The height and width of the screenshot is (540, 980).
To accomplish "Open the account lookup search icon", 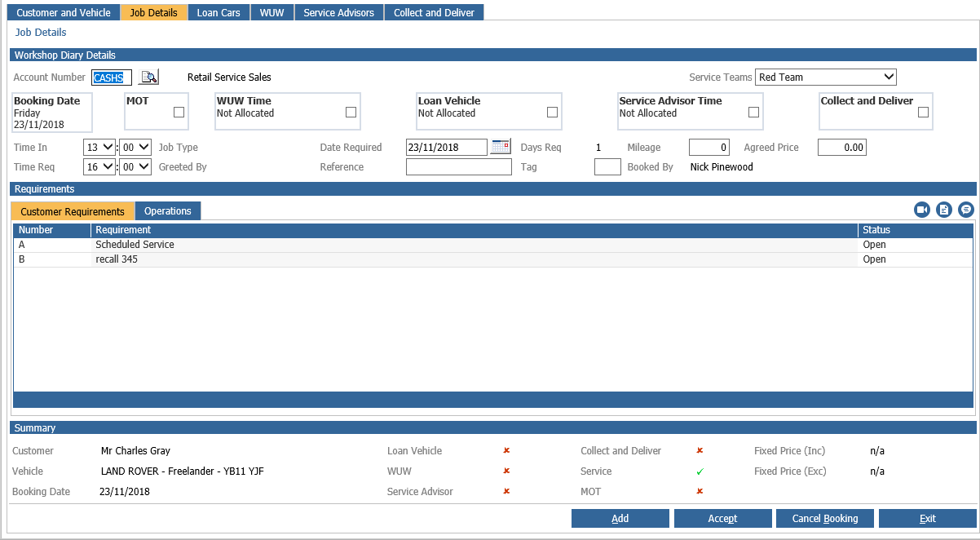I will 149,77.
